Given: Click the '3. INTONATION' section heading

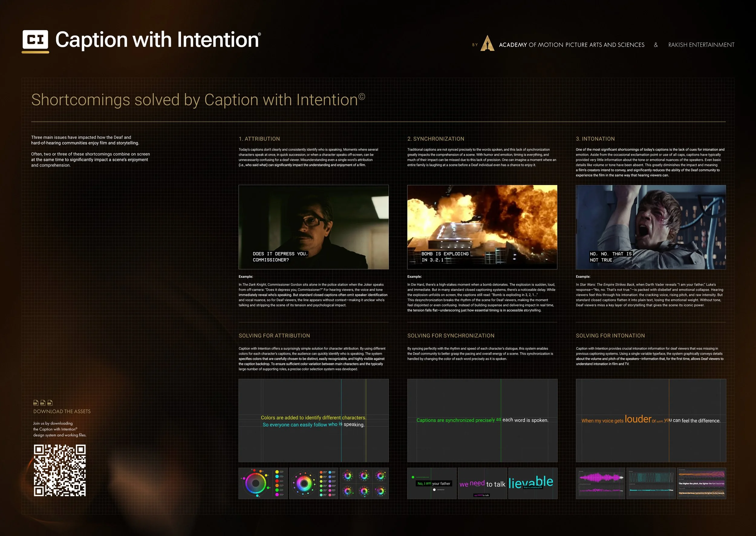Looking at the screenshot, I should click(x=595, y=139).
